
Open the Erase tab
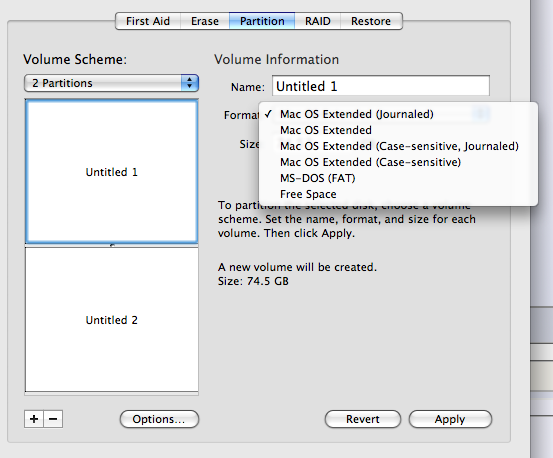point(205,21)
